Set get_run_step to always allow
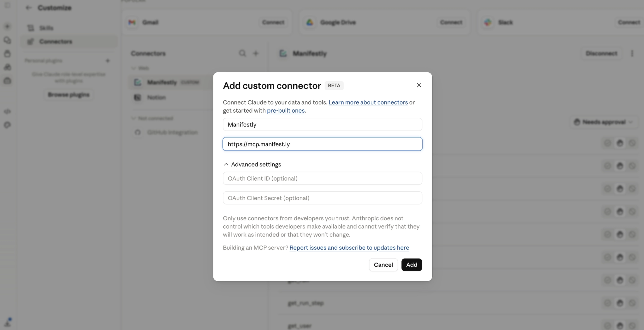644x330 pixels. tap(607, 303)
